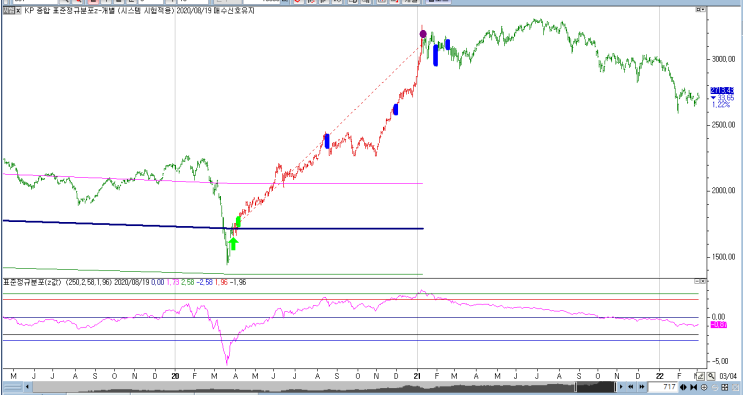Click the purple circle marker at the price peak

tap(423, 34)
